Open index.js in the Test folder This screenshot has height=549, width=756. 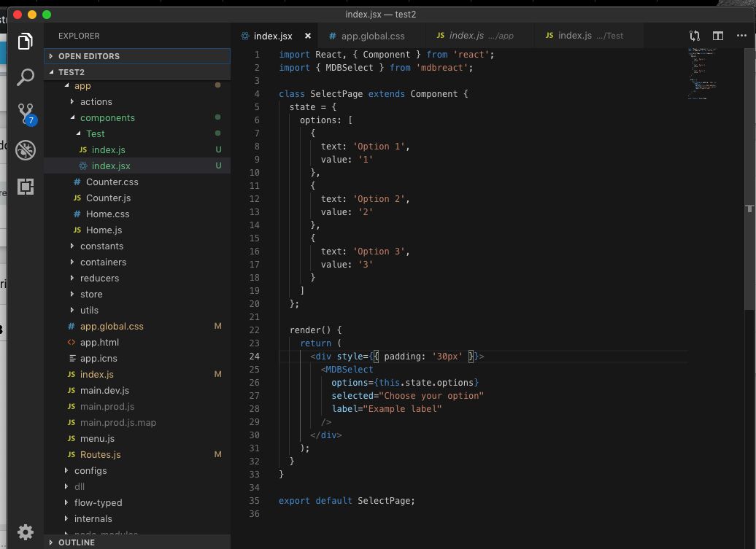pyautogui.click(x=137, y=149)
